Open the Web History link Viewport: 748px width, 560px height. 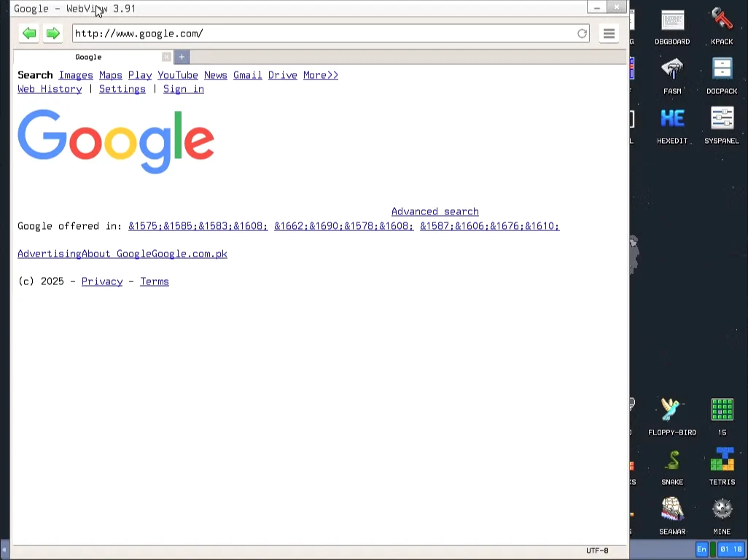pos(50,89)
